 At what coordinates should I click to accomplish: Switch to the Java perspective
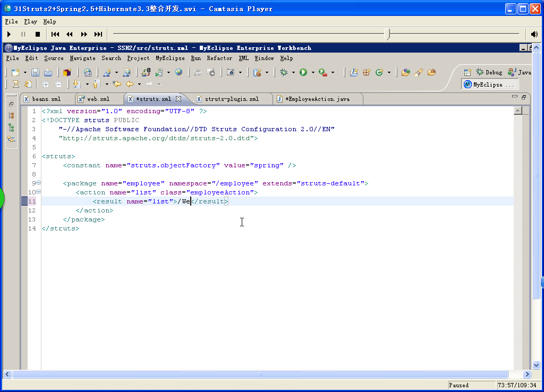click(520, 72)
